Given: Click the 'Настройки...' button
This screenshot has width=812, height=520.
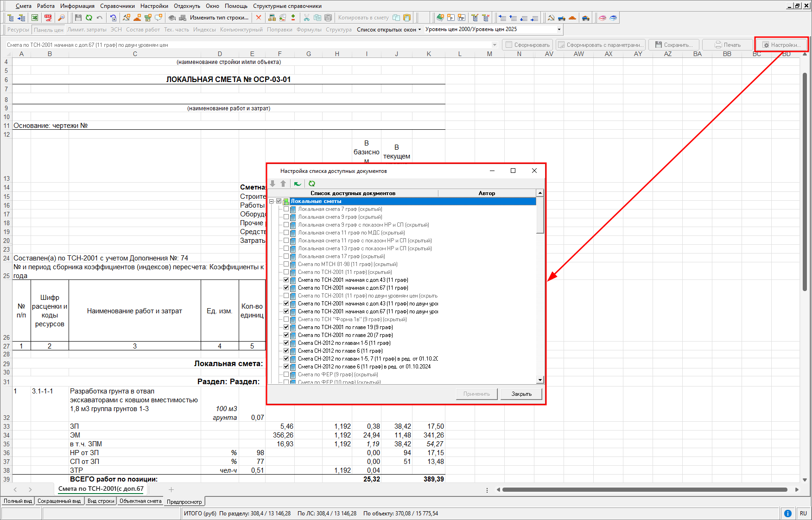Looking at the screenshot, I should pyautogui.click(x=781, y=45).
